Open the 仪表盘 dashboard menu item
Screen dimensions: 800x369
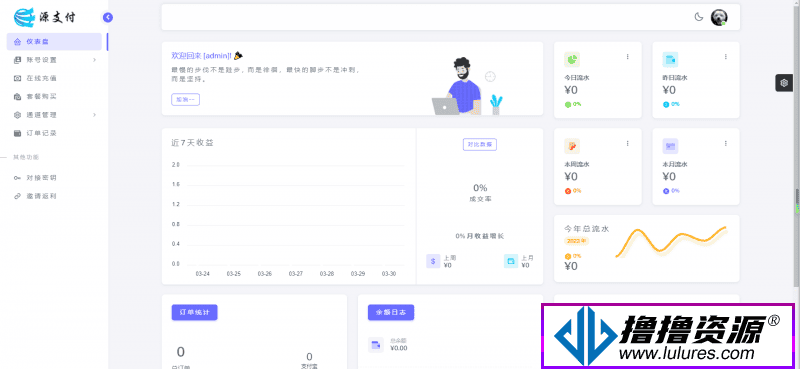click(x=54, y=41)
